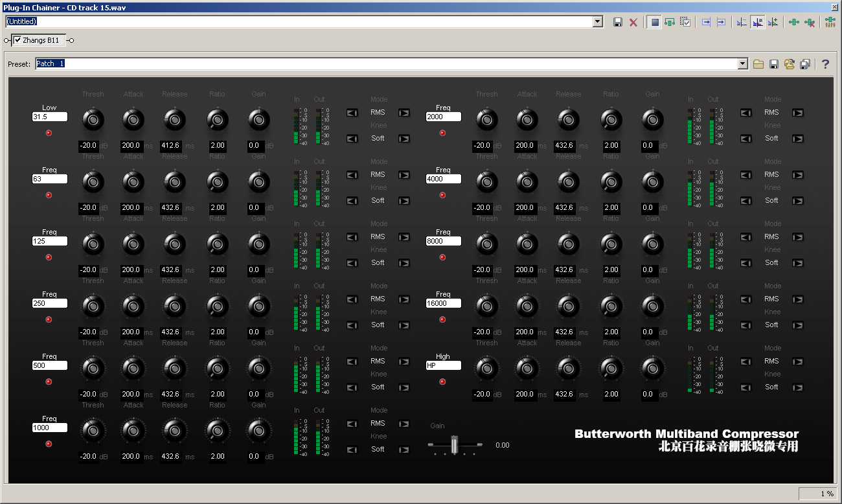The width and height of the screenshot is (842, 504).
Task: Toggle red LED under Low 31.5 band
Action: pos(49,133)
